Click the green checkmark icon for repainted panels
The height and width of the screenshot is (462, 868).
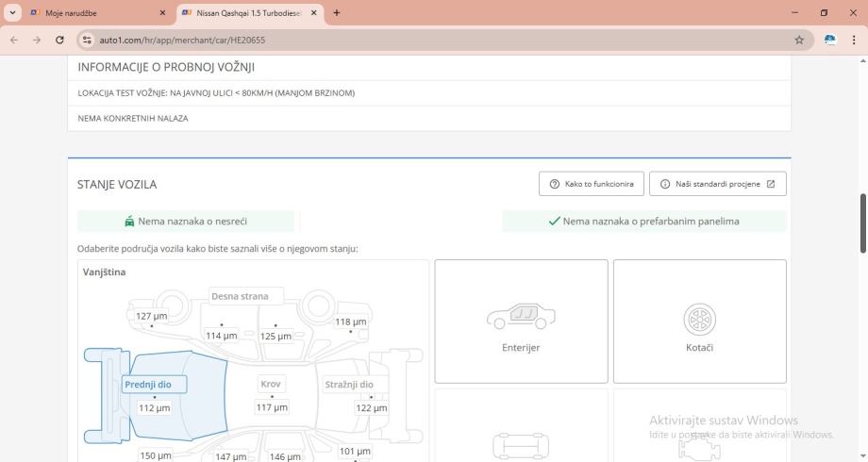pyautogui.click(x=554, y=222)
